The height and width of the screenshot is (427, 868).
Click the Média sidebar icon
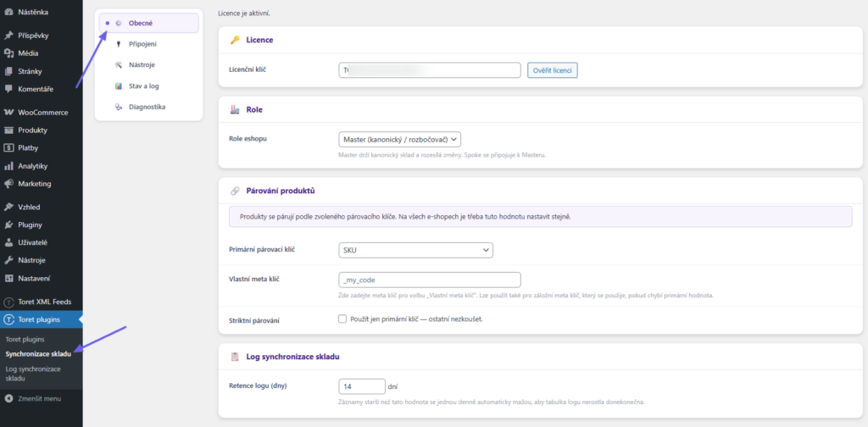pos(8,53)
